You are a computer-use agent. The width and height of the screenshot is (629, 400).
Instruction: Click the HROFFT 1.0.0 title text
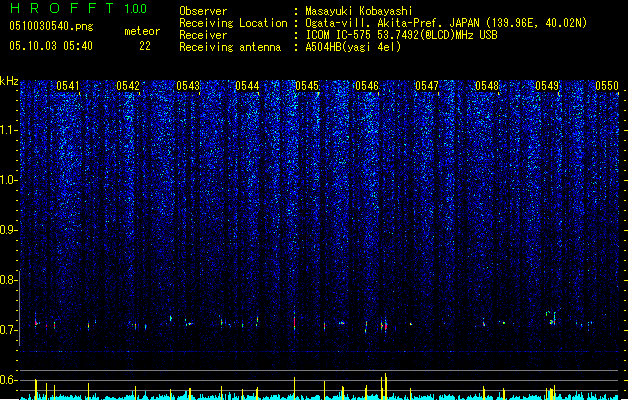pyautogui.click(x=79, y=8)
